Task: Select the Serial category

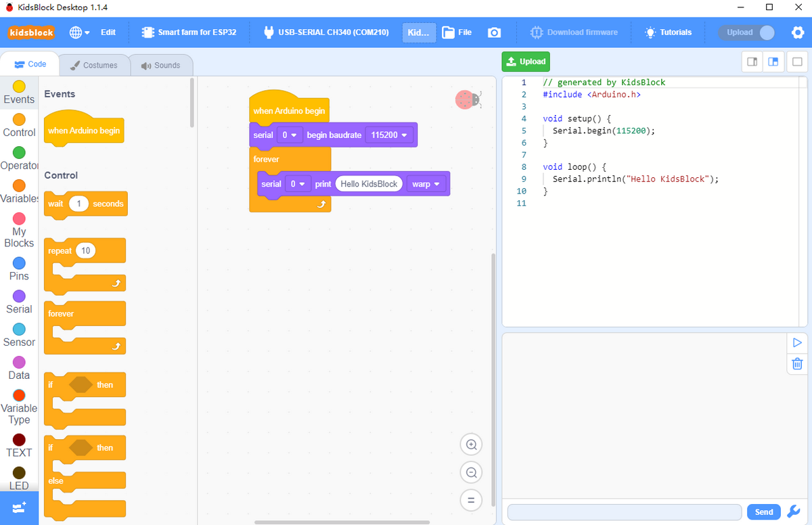Action: pos(19,302)
